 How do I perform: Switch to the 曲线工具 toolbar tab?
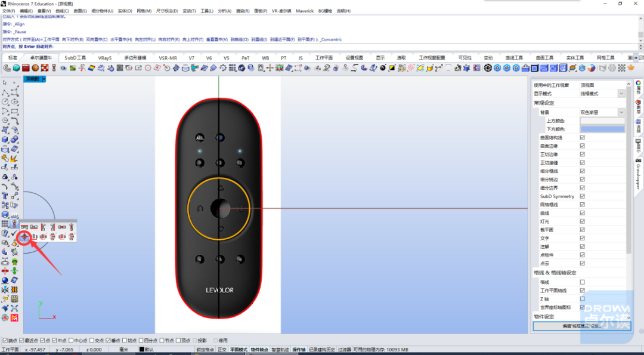[514, 58]
